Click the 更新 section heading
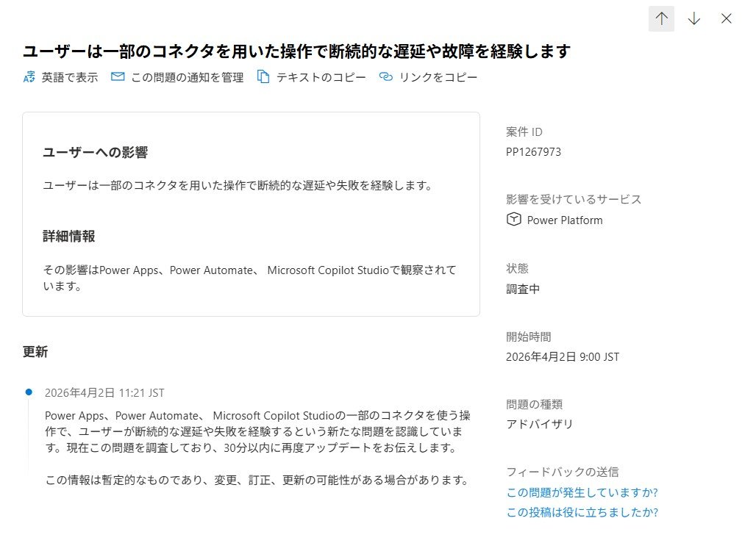Screen dimensions: 756x543 tap(35, 352)
